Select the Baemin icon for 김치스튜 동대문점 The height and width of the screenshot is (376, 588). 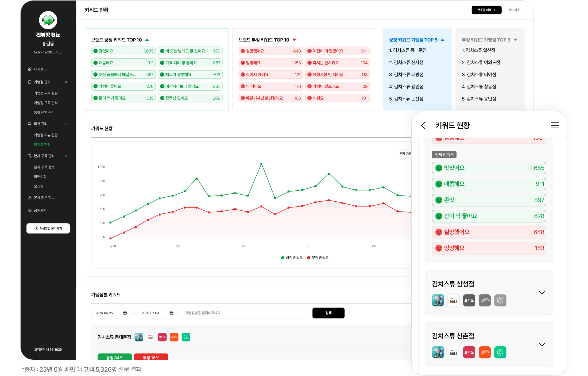coord(139,337)
